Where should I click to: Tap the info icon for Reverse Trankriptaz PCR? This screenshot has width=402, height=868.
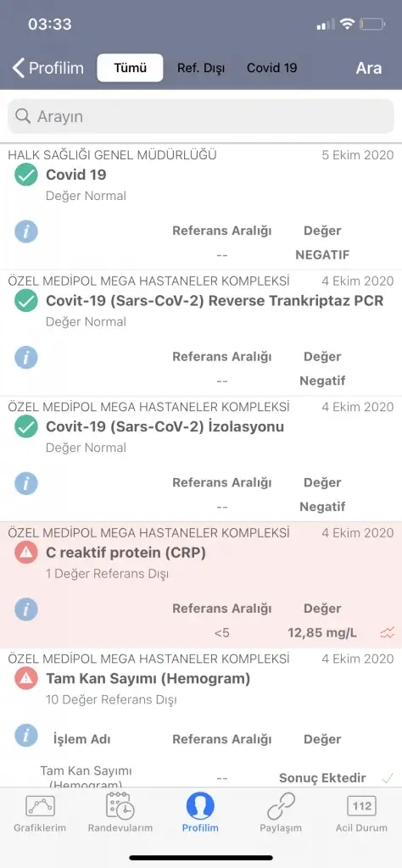26,358
